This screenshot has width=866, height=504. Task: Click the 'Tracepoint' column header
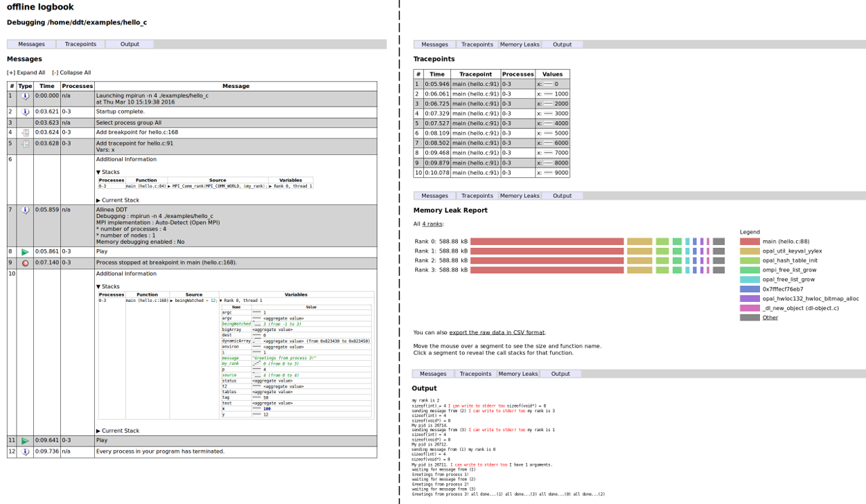(475, 74)
